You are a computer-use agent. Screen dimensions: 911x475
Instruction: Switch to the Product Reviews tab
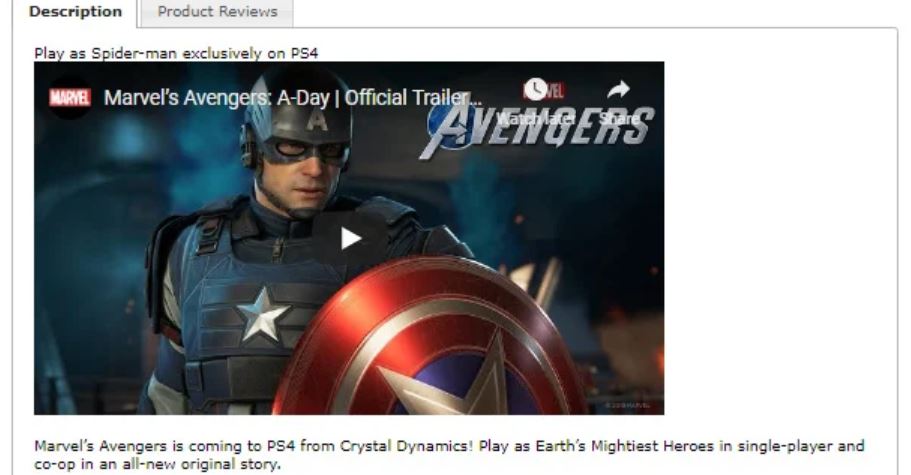tap(217, 12)
